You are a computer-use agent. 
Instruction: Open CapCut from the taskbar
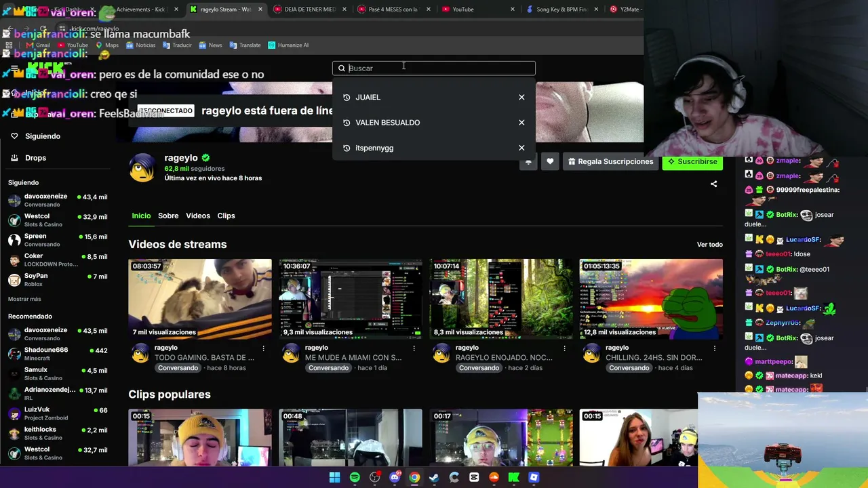click(474, 477)
